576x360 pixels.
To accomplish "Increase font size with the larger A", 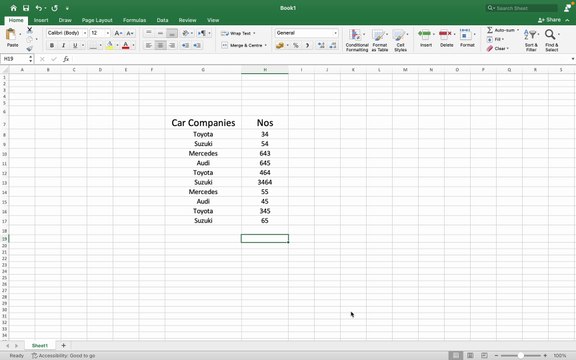I will 118,33.
